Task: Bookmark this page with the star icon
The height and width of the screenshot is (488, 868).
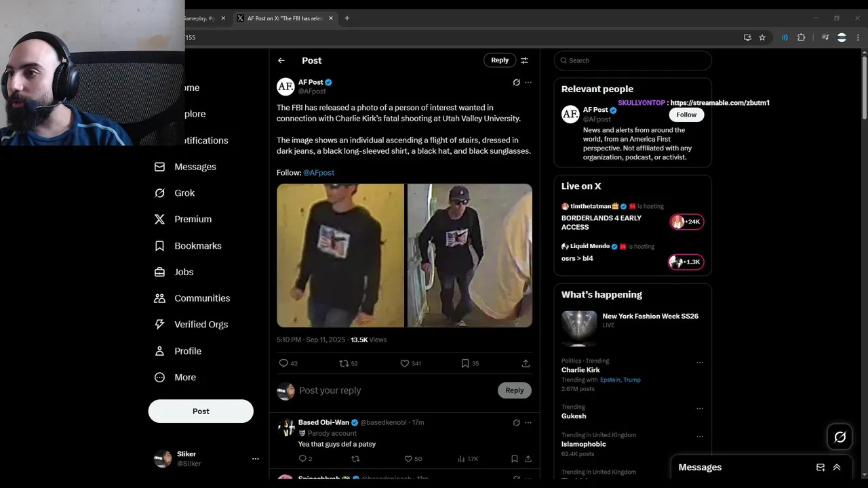Action: point(762,37)
